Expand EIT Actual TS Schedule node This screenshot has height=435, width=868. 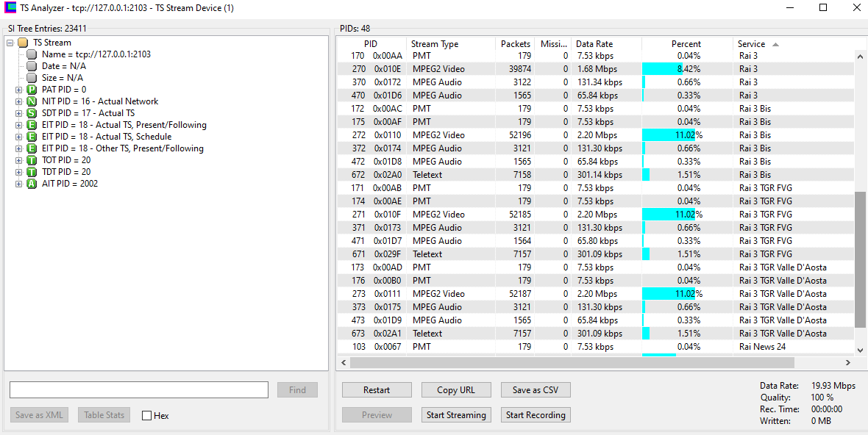(x=19, y=137)
